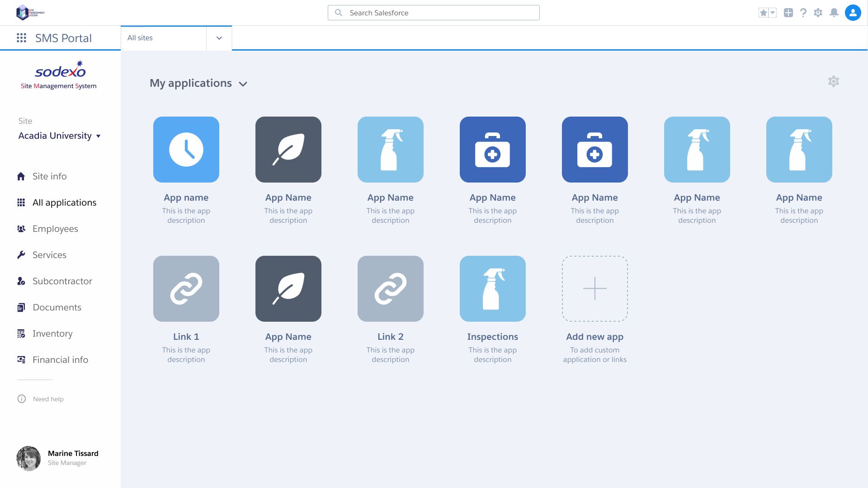Screen dimensions: 868x488
Task: Go to Site info
Action: point(42,176)
